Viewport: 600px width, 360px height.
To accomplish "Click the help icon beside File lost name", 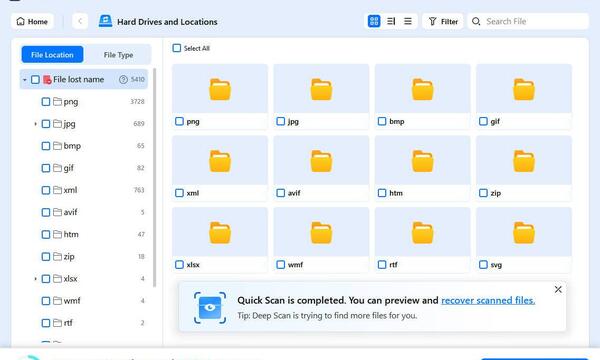I will pyautogui.click(x=123, y=79).
